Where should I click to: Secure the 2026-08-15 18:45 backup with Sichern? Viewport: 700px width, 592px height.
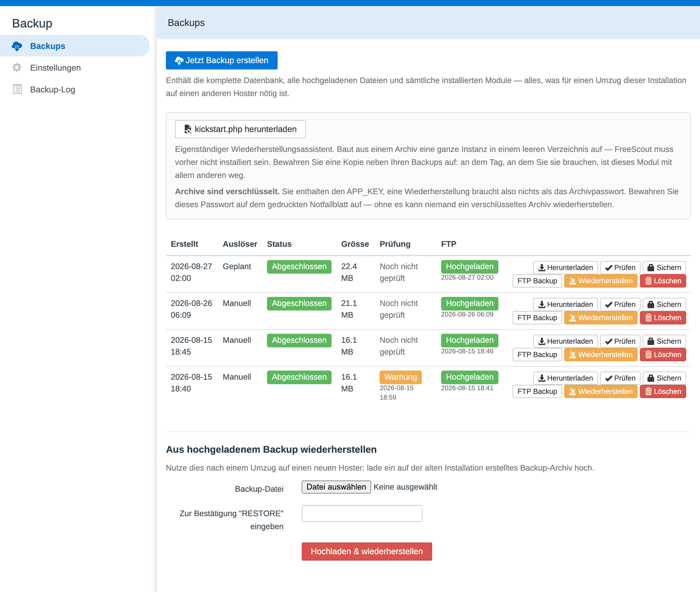(x=664, y=341)
